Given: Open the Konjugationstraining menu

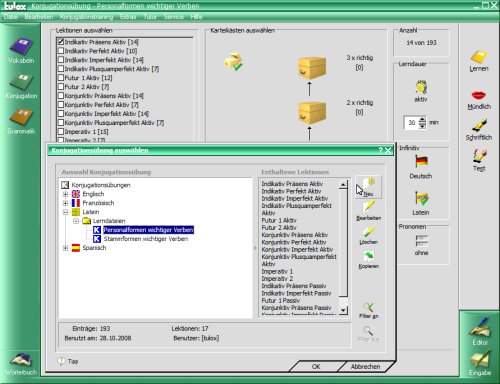Looking at the screenshot, I should [x=86, y=17].
